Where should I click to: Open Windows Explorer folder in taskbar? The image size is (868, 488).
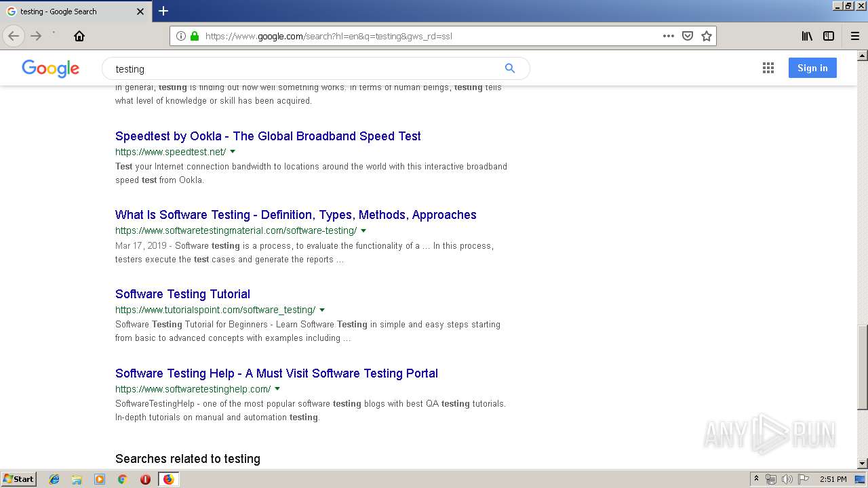coord(77,479)
